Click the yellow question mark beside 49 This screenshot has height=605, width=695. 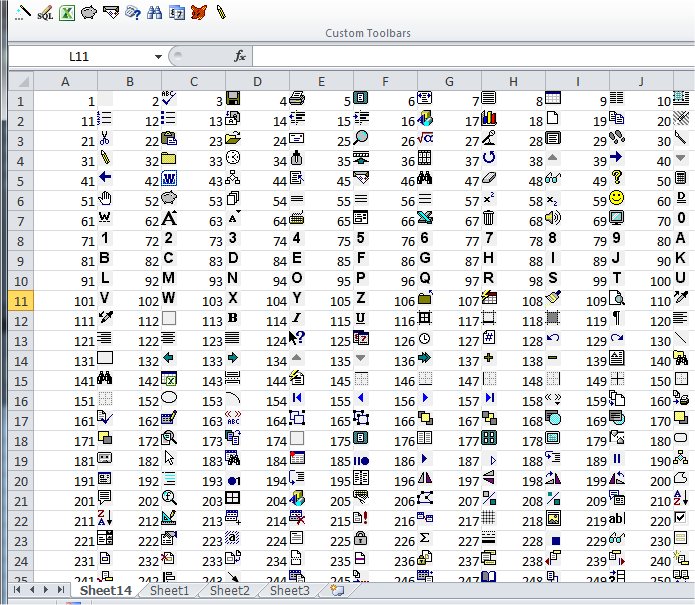[x=617, y=177]
